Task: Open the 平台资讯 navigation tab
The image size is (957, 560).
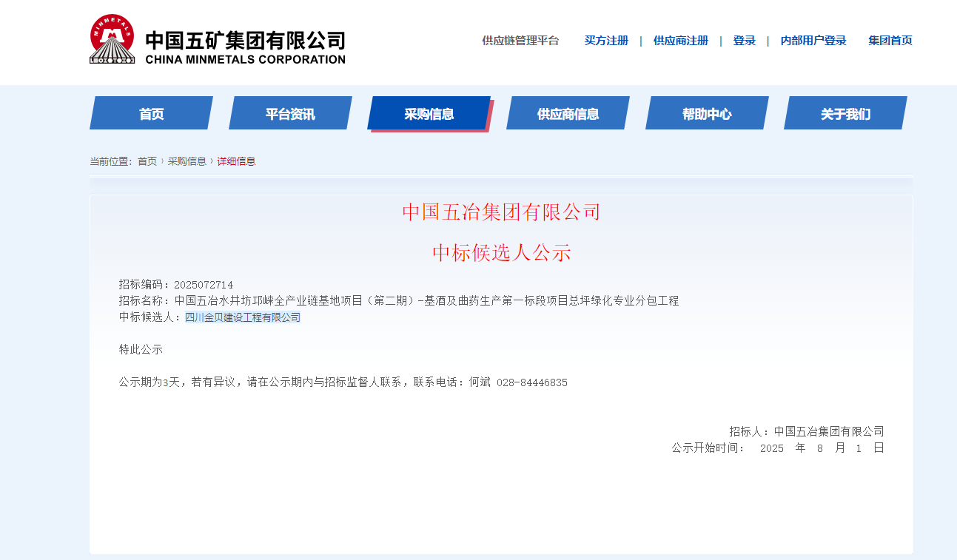Action: click(x=290, y=113)
